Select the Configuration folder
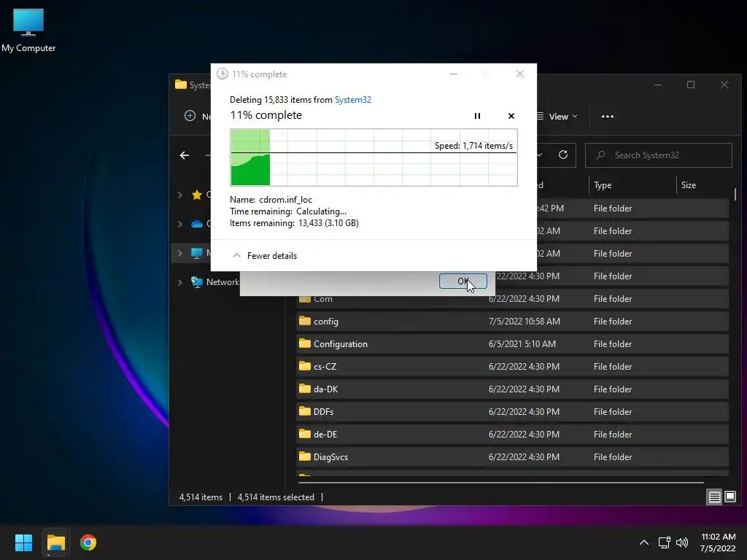The width and height of the screenshot is (747, 560). (x=512, y=344)
